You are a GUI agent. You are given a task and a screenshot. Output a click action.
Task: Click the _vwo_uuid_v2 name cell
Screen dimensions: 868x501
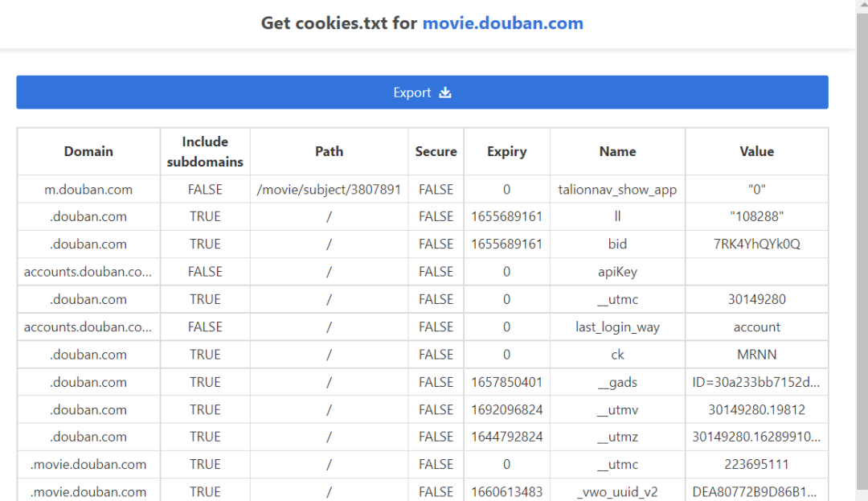click(618, 491)
